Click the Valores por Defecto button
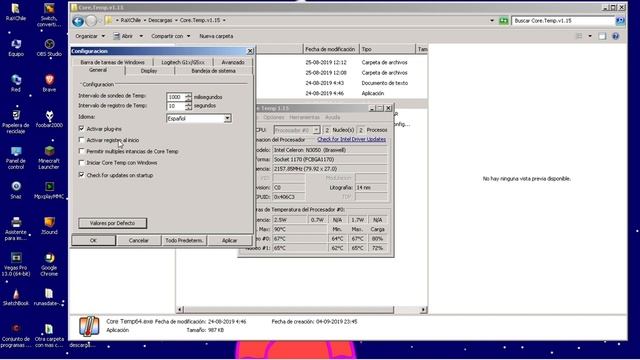The width and height of the screenshot is (640, 360). [x=112, y=223]
